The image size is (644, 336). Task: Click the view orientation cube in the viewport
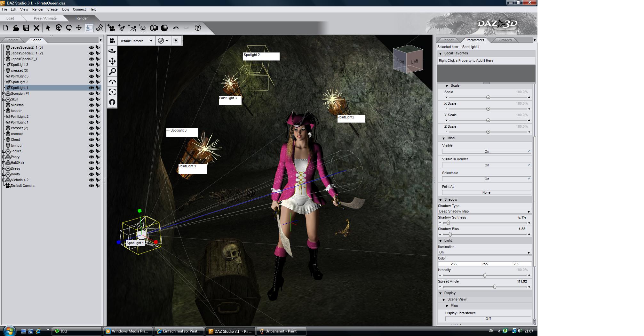408,60
